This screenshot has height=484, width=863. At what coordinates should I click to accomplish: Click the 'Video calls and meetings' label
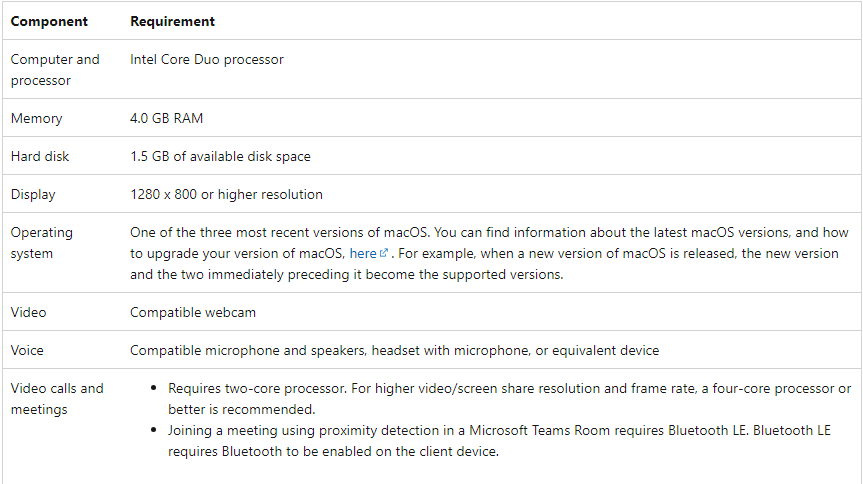point(57,399)
